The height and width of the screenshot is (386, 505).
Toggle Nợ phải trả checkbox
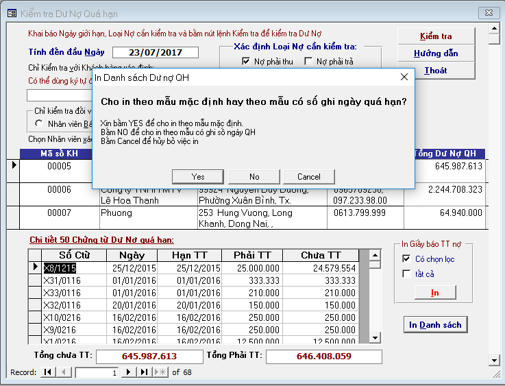pos(308,61)
